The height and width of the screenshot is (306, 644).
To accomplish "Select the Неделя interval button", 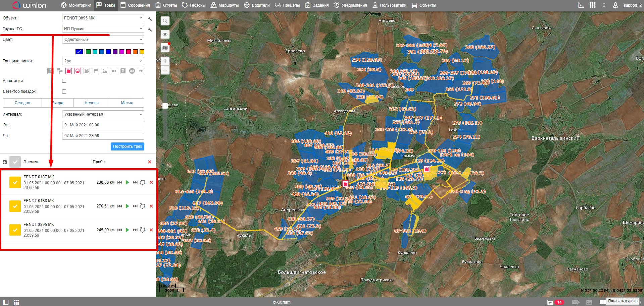I will click(x=92, y=103).
